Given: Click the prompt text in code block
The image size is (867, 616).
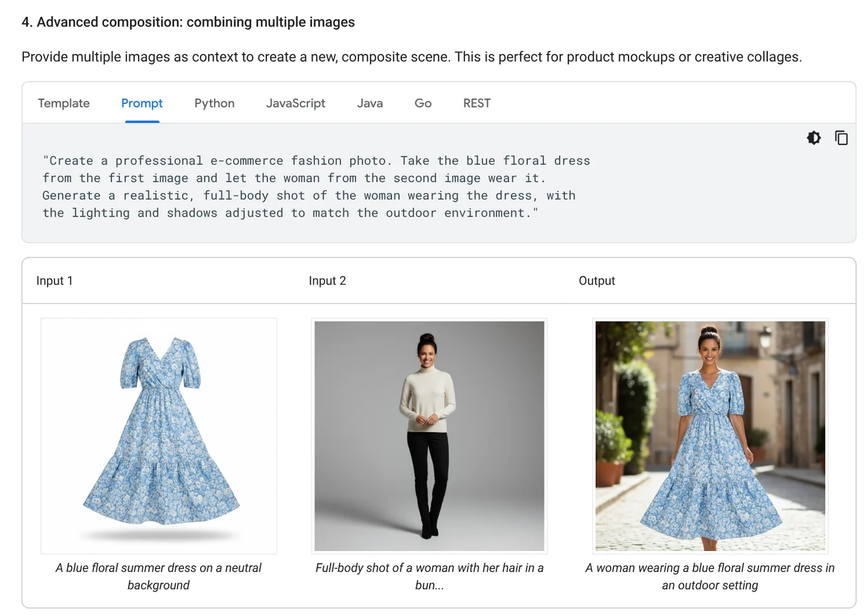Looking at the screenshot, I should [x=316, y=187].
